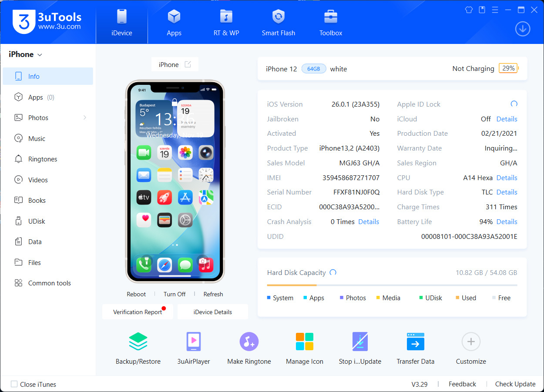Click the Customize plus icon

click(471, 342)
